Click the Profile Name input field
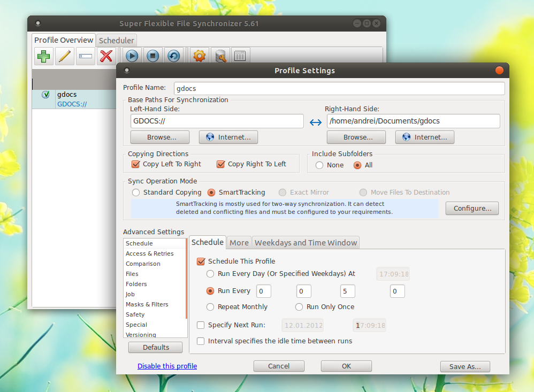534x392 pixels. 339,88
